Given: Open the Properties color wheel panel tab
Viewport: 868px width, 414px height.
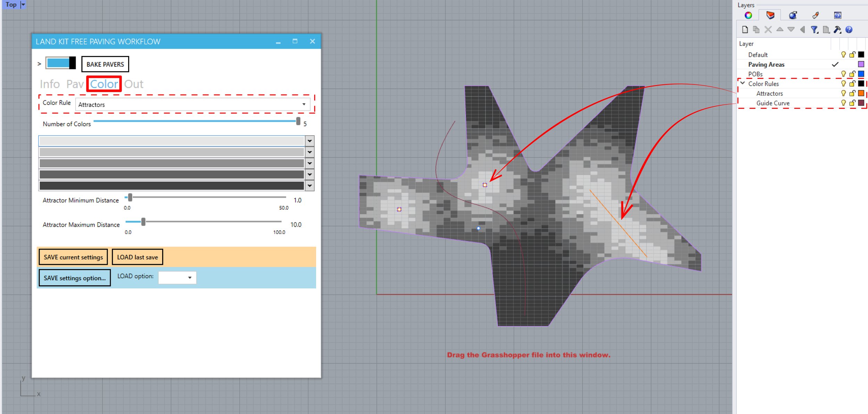Looking at the screenshot, I should [748, 15].
